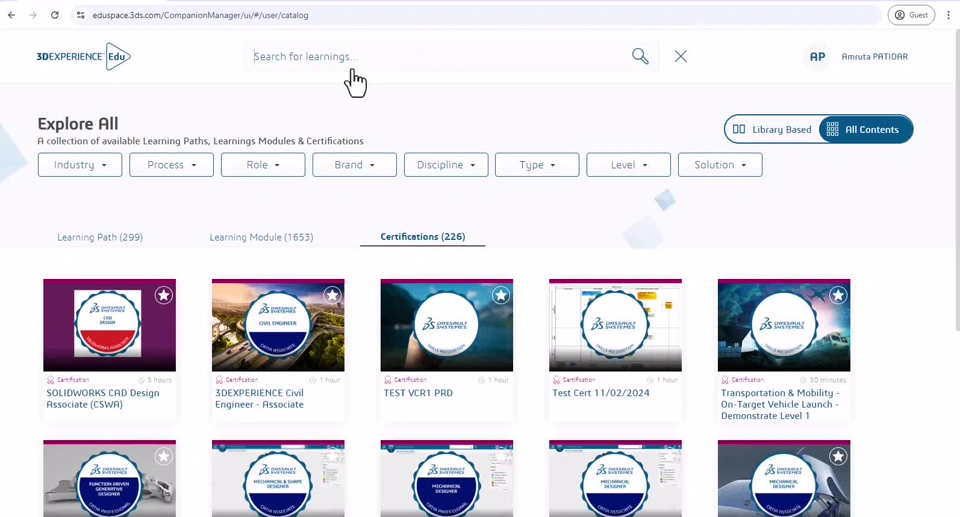The width and height of the screenshot is (960, 517).
Task: Click the 3DEXPERIENCE Edu logo
Action: [x=83, y=56]
